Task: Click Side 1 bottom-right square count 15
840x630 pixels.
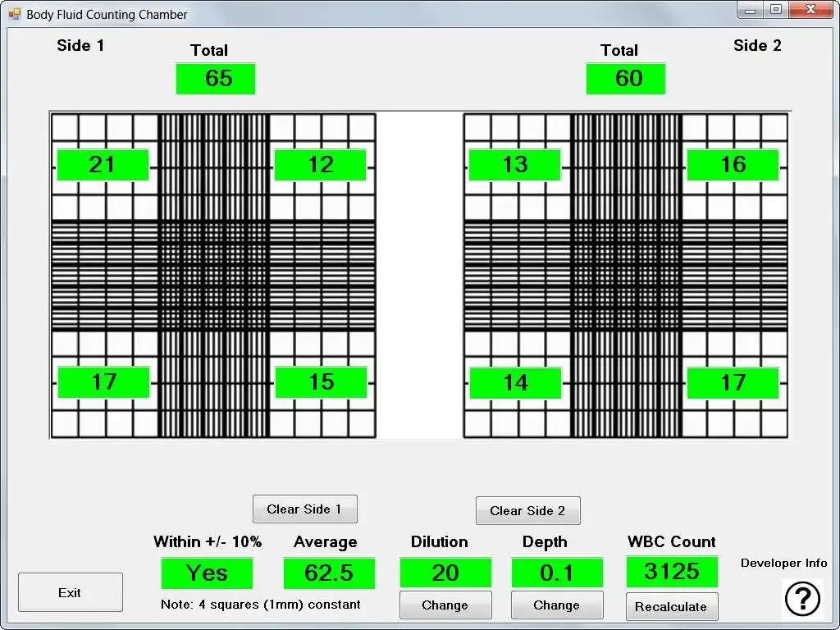Action: (x=321, y=382)
